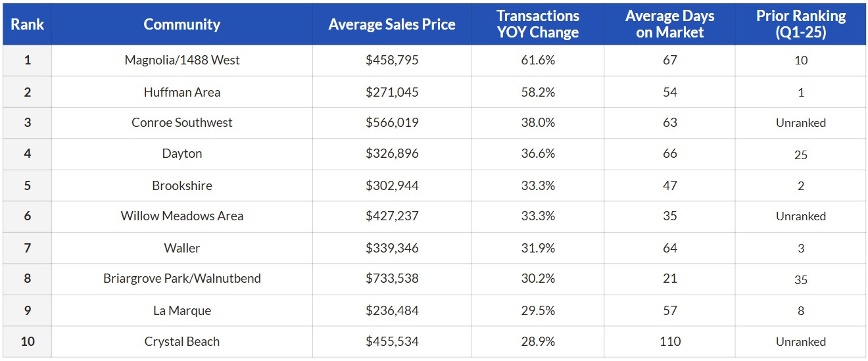Select the 61.6% YOY change value

click(538, 60)
